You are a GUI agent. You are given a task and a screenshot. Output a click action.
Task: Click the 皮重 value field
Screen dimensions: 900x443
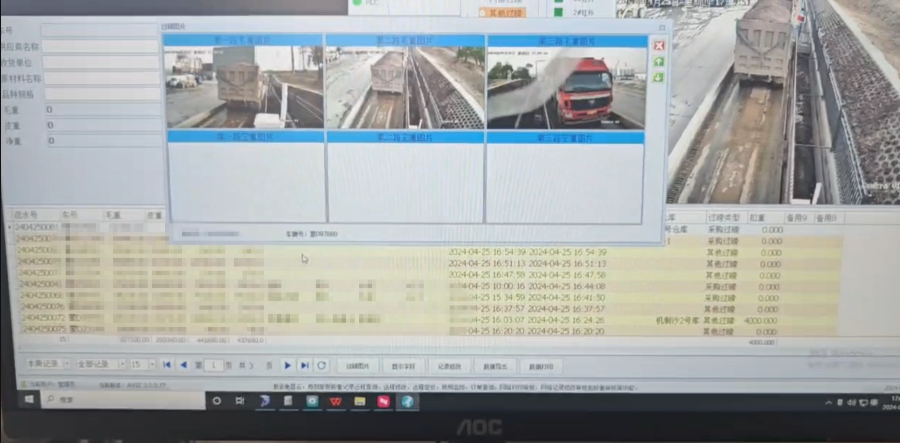(x=104, y=125)
